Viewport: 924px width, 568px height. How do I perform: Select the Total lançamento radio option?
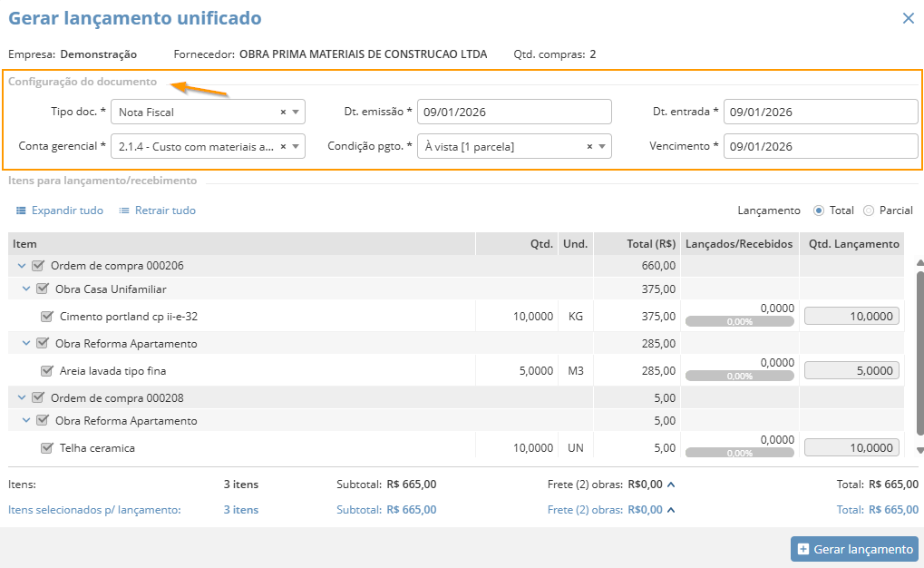click(x=819, y=211)
